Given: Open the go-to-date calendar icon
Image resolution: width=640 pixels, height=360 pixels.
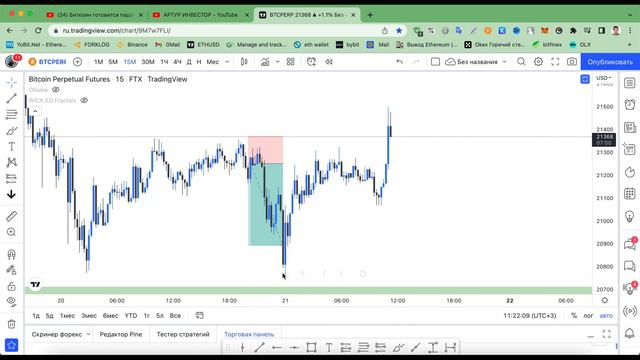Looking at the screenshot, I should 199,316.
